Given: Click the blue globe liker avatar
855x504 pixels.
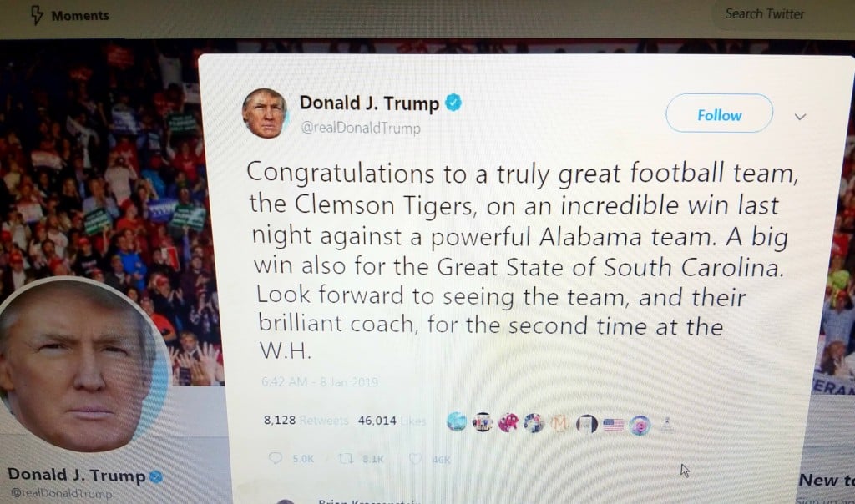Looking at the screenshot, I should pos(457,421).
